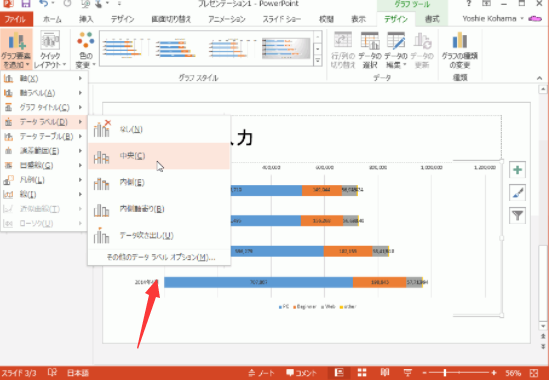Viewport: 552px width, 380px height.
Task: Open the Lines (線) submenu
Action: (44, 194)
